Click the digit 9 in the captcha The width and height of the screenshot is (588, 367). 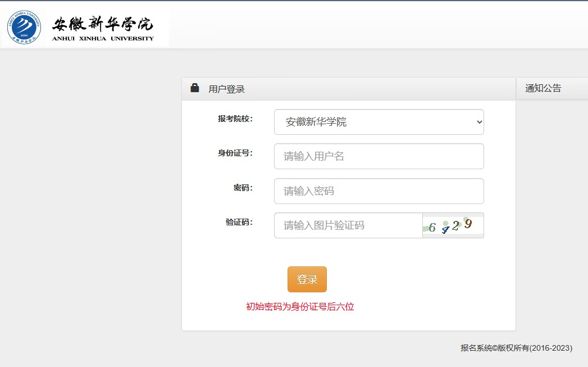click(x=468, y=224)
